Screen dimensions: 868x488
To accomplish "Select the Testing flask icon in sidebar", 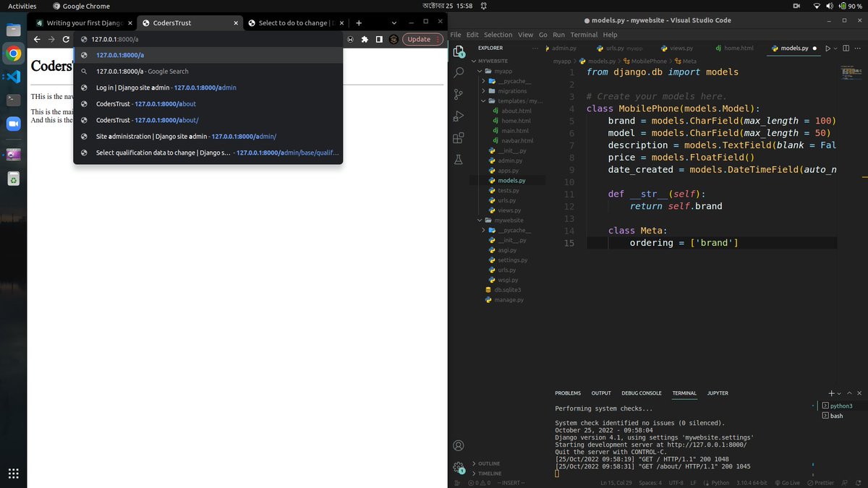I will (x=458, y=159).
